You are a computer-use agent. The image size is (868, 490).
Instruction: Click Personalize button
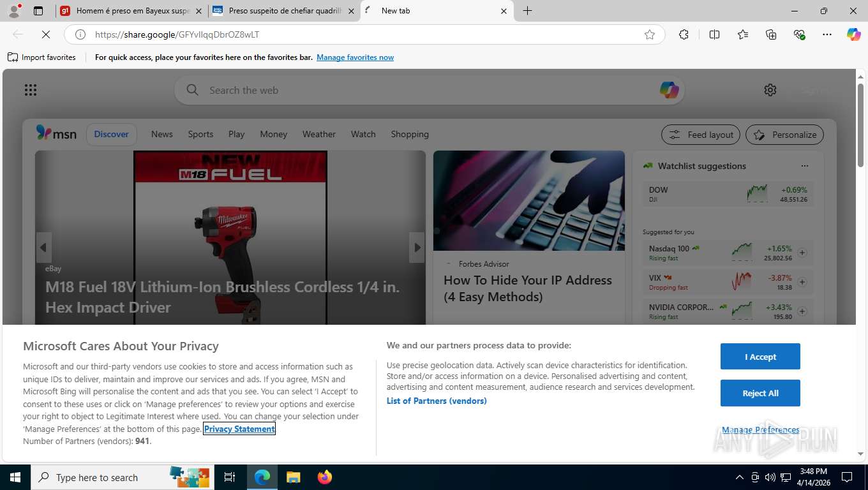784,135
